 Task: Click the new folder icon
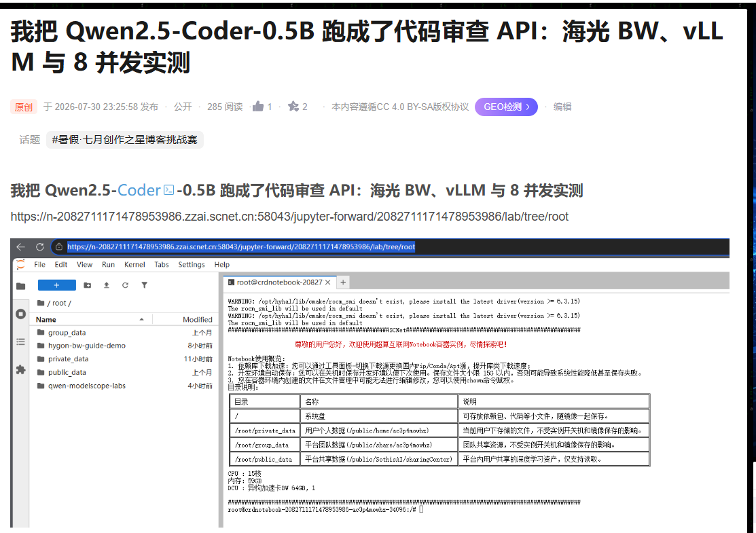coord(87,285)
